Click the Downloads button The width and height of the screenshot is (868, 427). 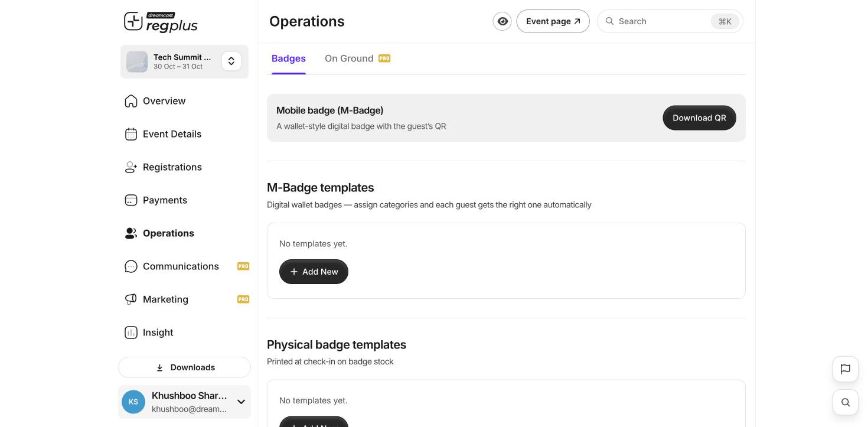point(184,367)
